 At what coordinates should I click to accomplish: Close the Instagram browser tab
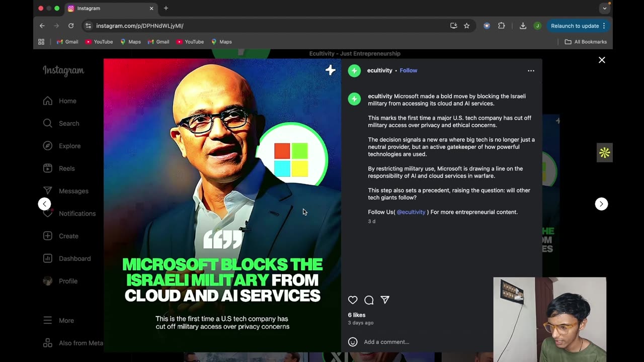coord(151,9)
